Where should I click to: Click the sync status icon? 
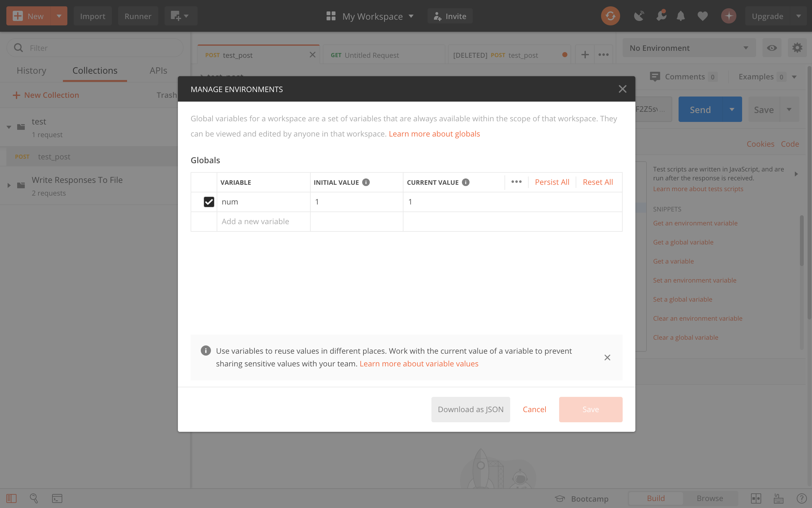(x=610, y=16)
